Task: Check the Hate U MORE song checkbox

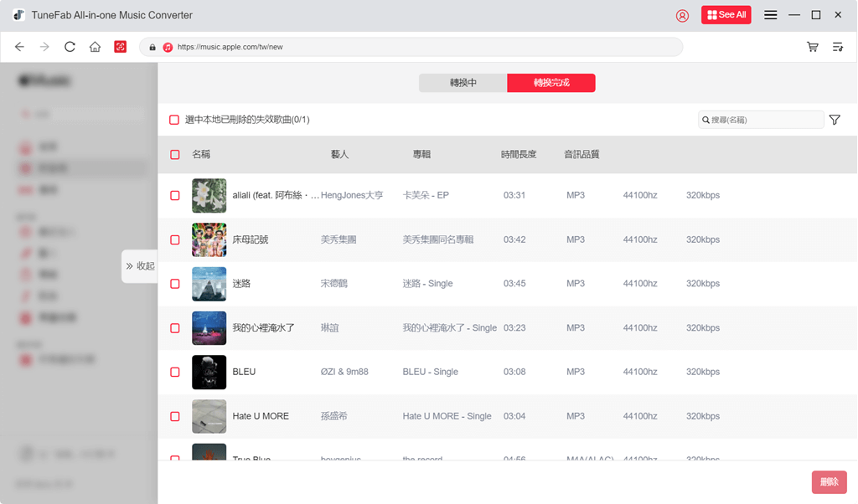Action: click(x=175, y=417)
